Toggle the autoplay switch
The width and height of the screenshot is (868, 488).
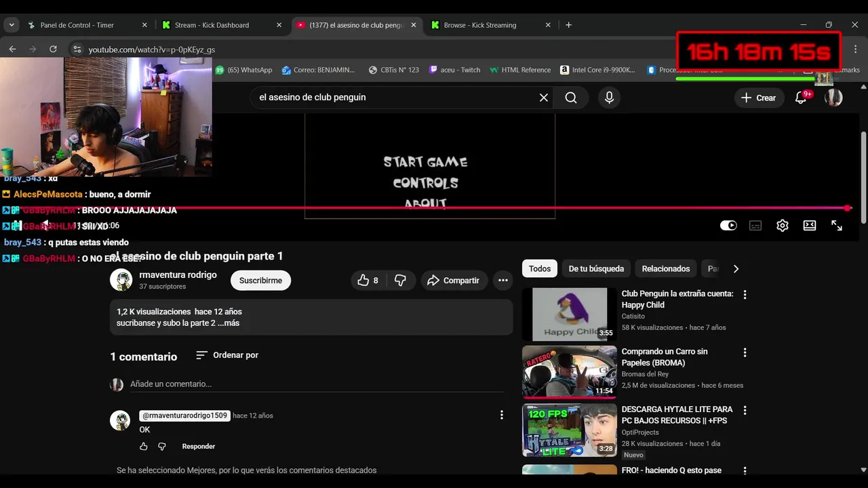coord(728,226)
